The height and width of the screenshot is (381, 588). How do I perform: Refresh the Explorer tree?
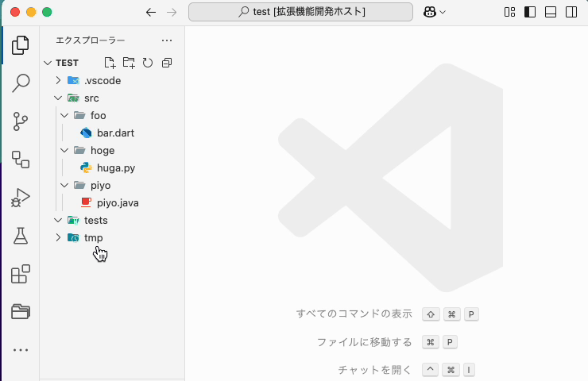point(148,63)
